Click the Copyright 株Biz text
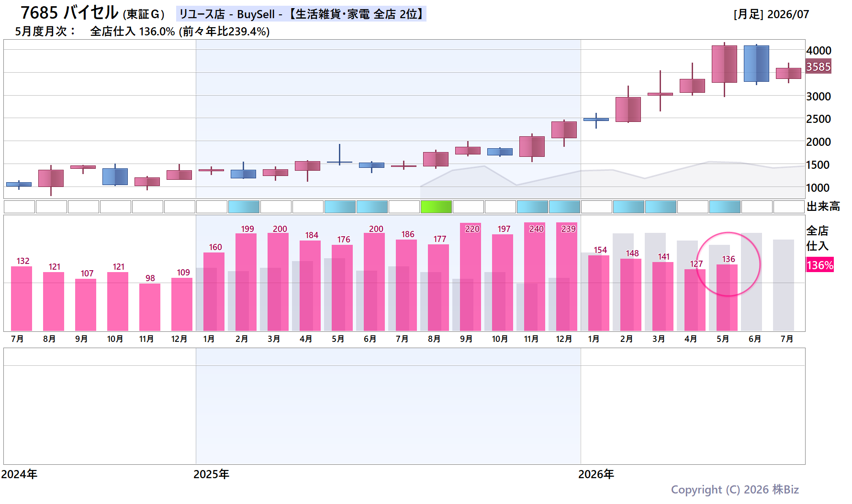The width and height of the screenshot is (852, 504). pyautogui.click(x=735, y=490)
